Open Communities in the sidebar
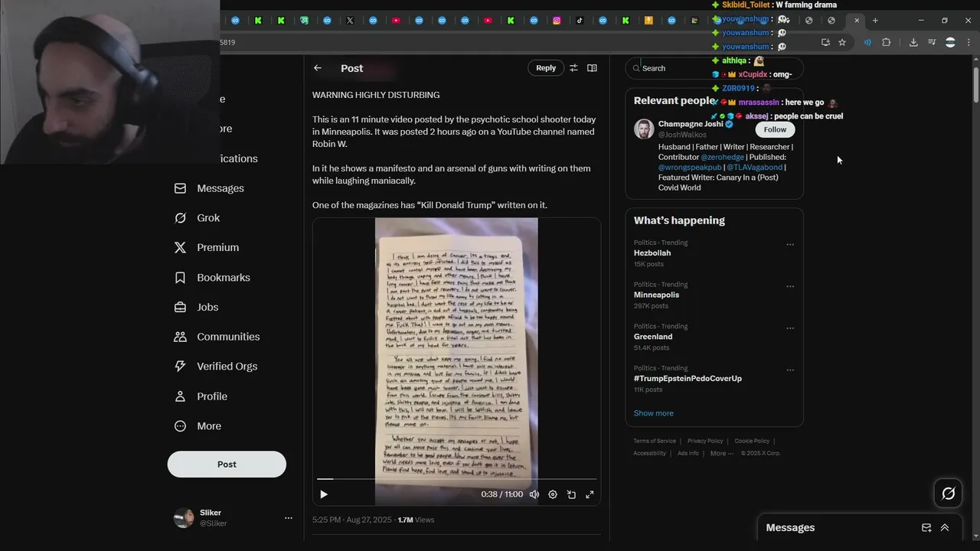The image size is (980, 551). [x=227, y=337]
